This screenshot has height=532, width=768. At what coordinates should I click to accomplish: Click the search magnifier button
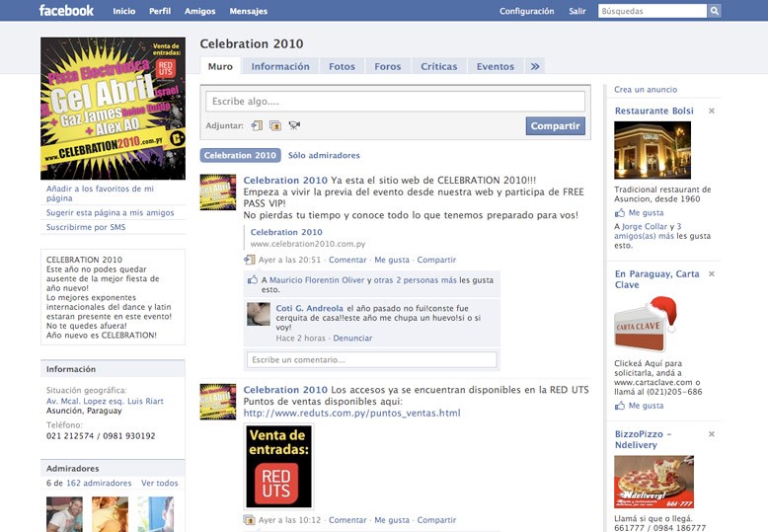(x=714, y=11)
